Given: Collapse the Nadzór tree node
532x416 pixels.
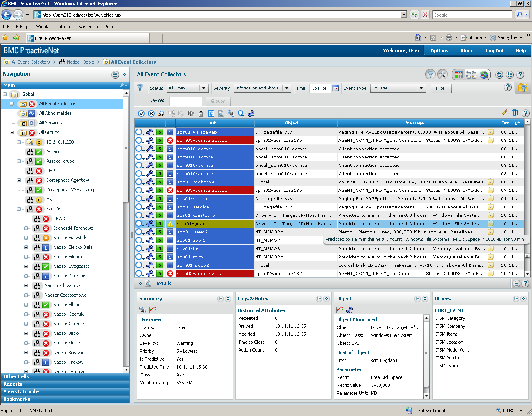Looking at the screenshot, I should [19, 209].
